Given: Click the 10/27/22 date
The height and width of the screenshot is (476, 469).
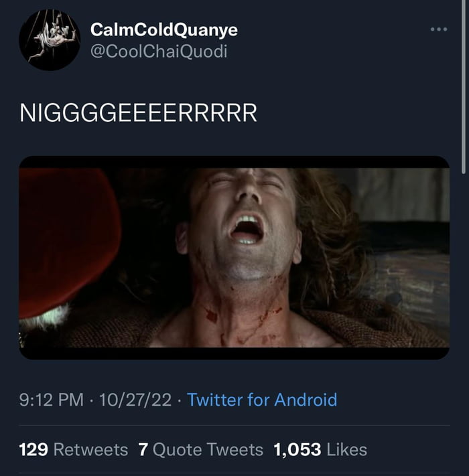Looking at the screenshot, I should tap(135, 400).
